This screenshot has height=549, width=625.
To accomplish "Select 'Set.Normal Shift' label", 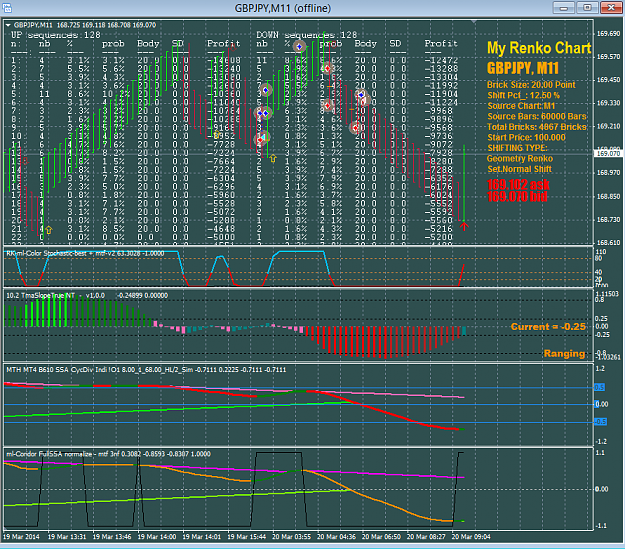I will pos(519,169).
